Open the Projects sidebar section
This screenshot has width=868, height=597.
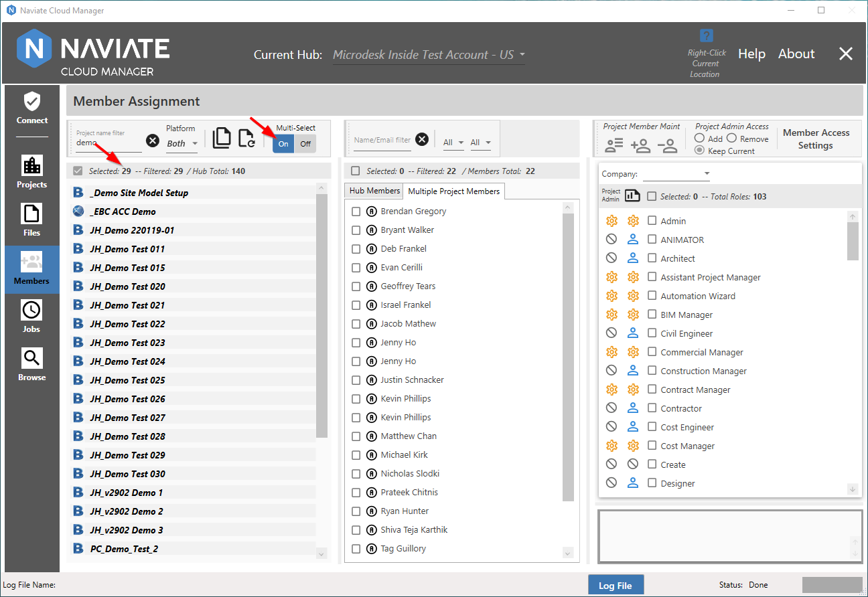tap(32, 173)
